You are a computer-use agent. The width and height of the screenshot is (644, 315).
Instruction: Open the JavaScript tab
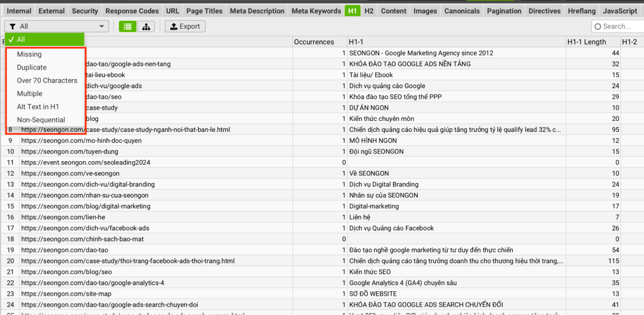(620, 11)
